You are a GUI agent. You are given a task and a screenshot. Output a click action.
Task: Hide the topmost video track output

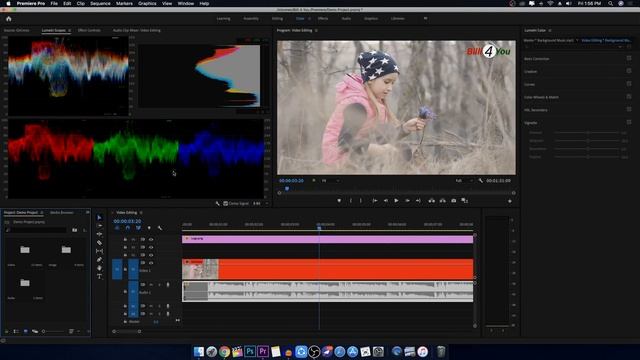(x=151, y=240)
